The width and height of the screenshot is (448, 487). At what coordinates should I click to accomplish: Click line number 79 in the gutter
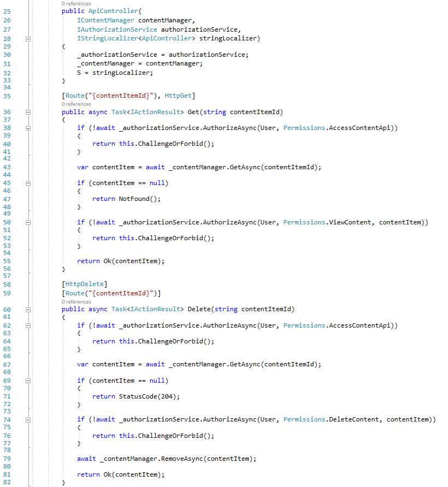(x=7, y=459)
